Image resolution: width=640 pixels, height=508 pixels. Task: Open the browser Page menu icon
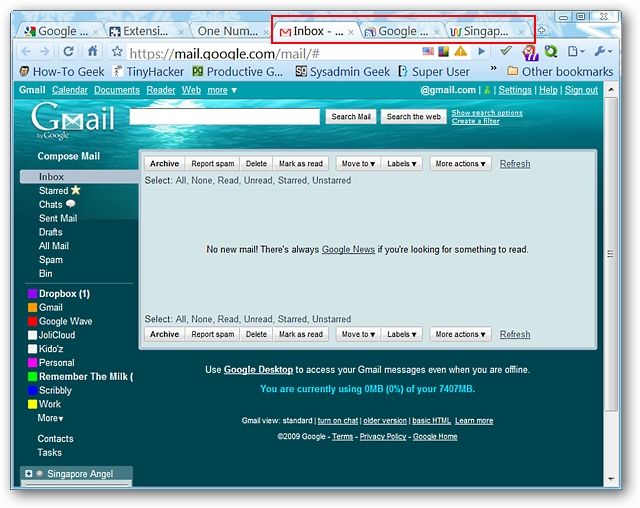(576, 51)
